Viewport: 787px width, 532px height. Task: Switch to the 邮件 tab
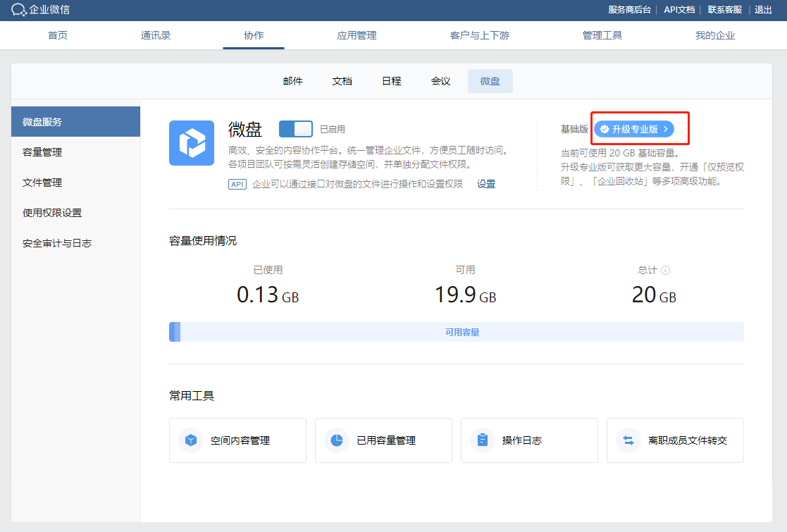pyautogui.click(x=292, y=81)
